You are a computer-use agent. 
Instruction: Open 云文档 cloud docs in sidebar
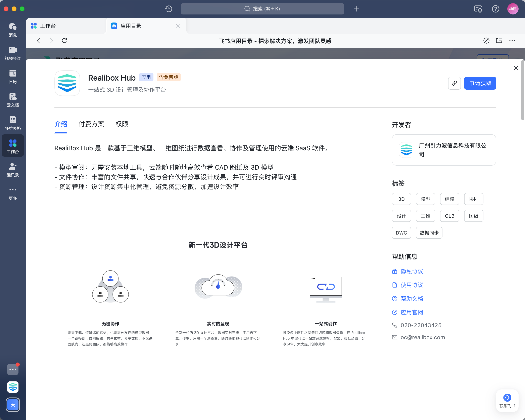(x=13, y=100)
